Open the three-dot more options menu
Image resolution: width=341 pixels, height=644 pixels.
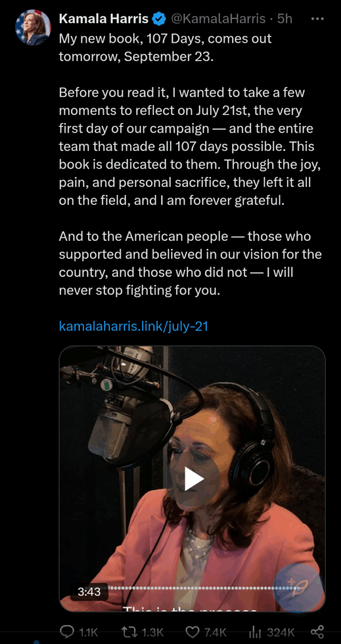click(x=318, y=19)
